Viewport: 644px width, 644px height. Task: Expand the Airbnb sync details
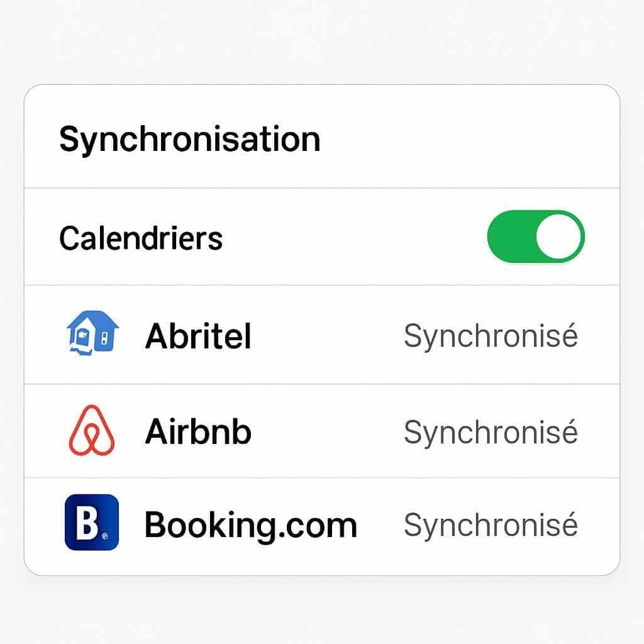coord(322,431)
